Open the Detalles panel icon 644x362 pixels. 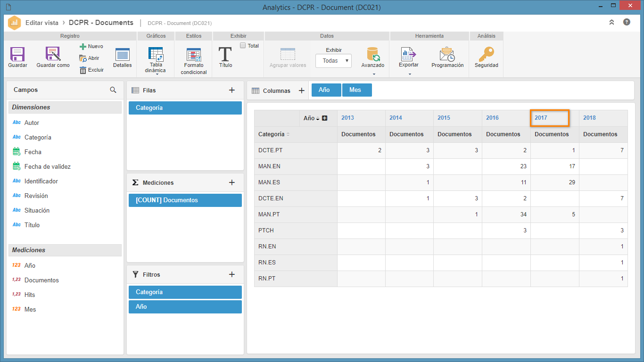(123, 54)
